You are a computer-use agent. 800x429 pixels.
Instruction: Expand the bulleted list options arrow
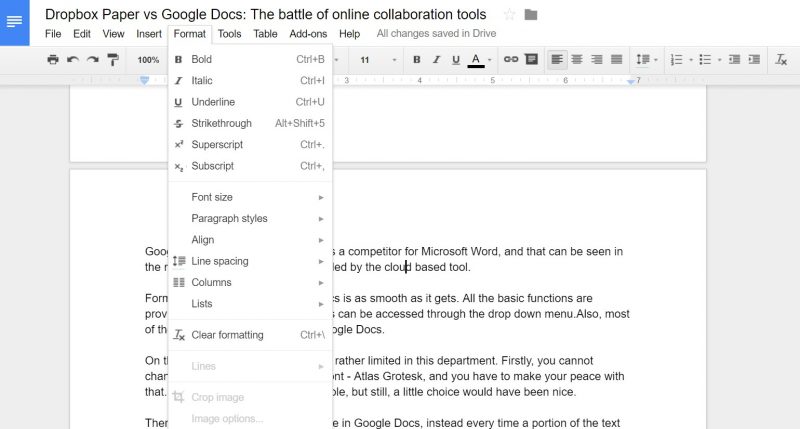[719, 60]
